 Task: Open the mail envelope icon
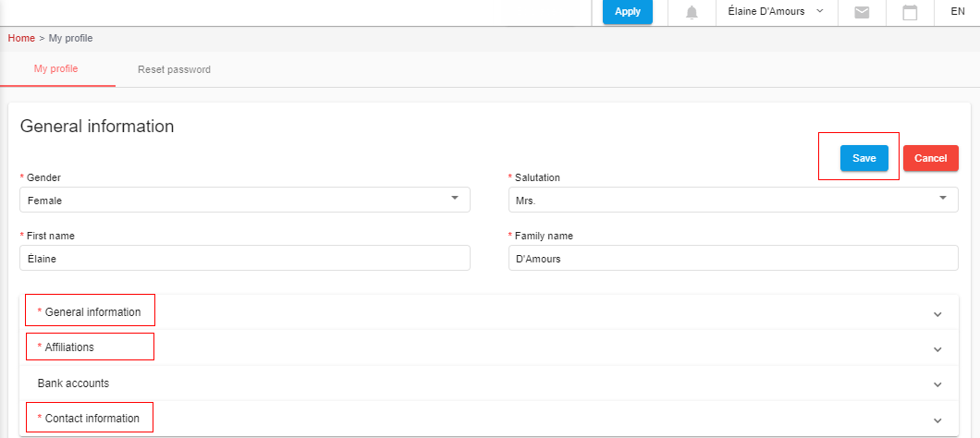point(861,12)
